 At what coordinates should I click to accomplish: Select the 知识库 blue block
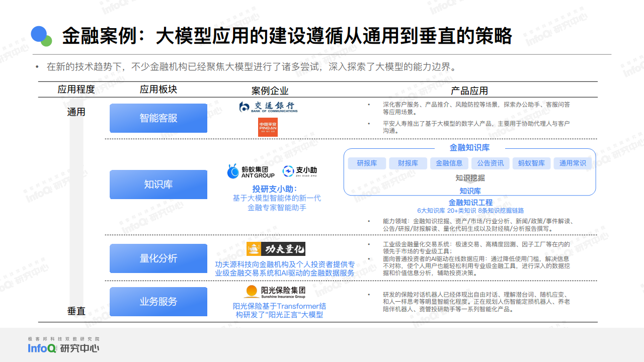click(158, 185)
